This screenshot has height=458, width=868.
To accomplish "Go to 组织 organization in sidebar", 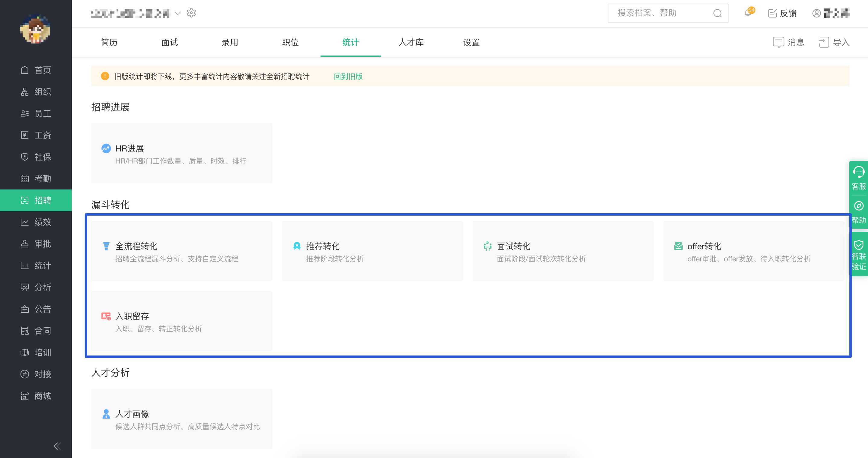I will point(36,92).
